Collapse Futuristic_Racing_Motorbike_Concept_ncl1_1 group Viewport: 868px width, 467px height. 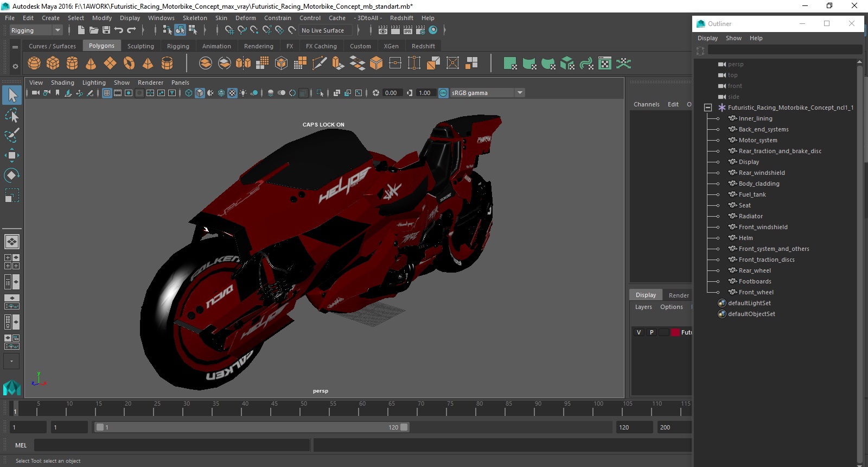(708, 108)
